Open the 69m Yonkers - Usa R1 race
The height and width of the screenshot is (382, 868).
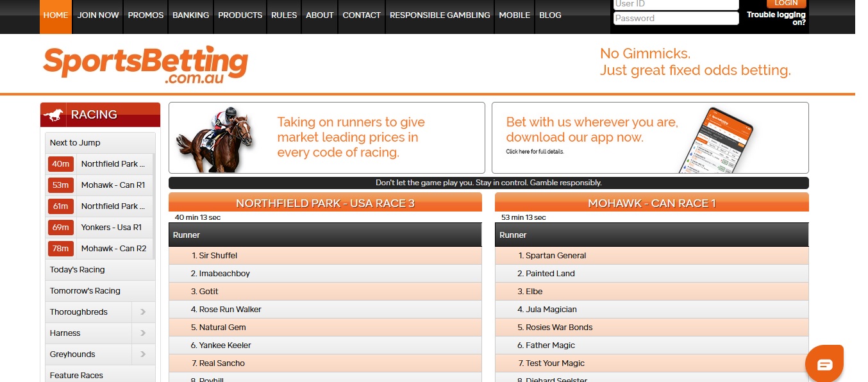pos(100,228)
